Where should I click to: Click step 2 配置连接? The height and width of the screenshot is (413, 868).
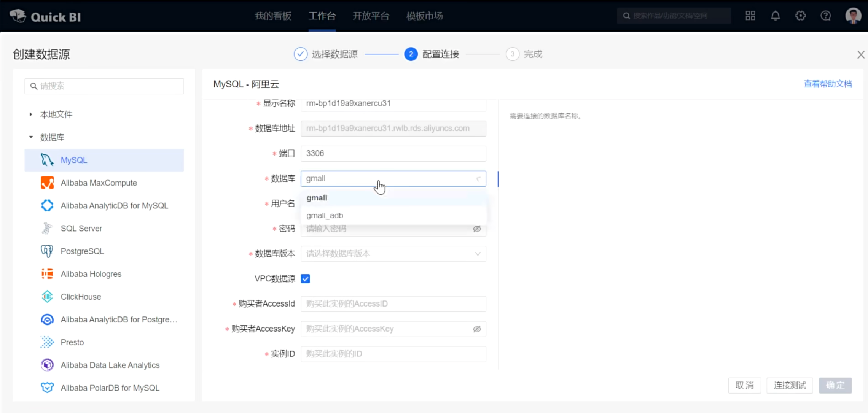pos(432,54)
